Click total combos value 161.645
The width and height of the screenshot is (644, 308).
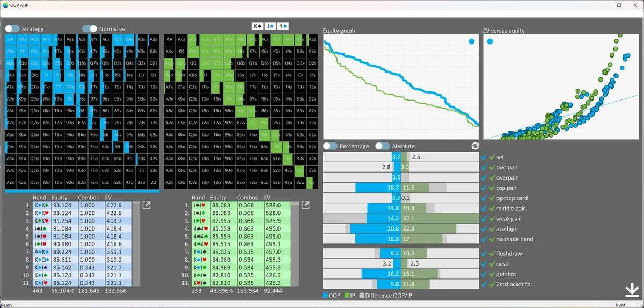point(89,291)
